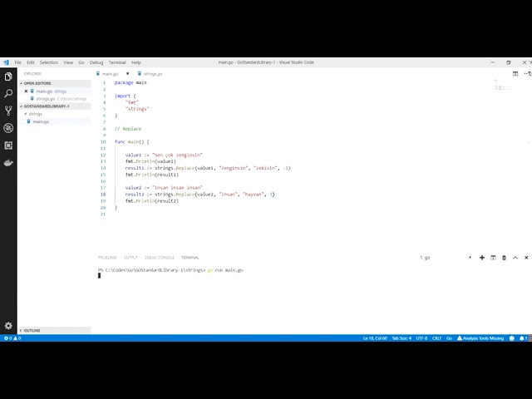
Task: Select the main.go editor tab
Action: click(x=112, y=74)
